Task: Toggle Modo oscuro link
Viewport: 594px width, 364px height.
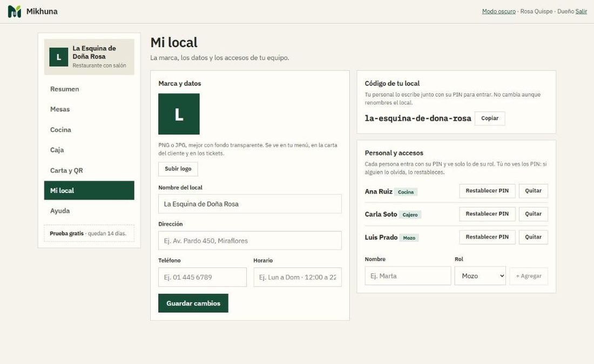Action: pos(498,11)
